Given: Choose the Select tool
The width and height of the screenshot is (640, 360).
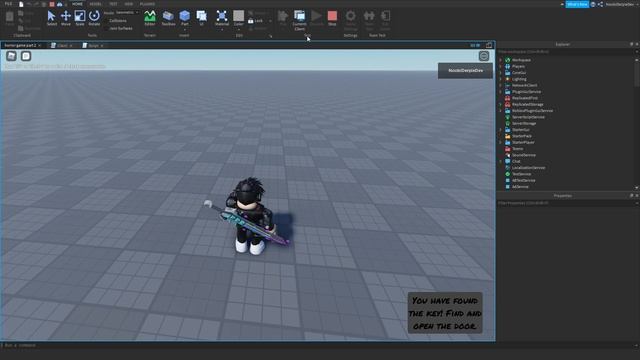Looking at the screenshot, I should pos(51,18).
